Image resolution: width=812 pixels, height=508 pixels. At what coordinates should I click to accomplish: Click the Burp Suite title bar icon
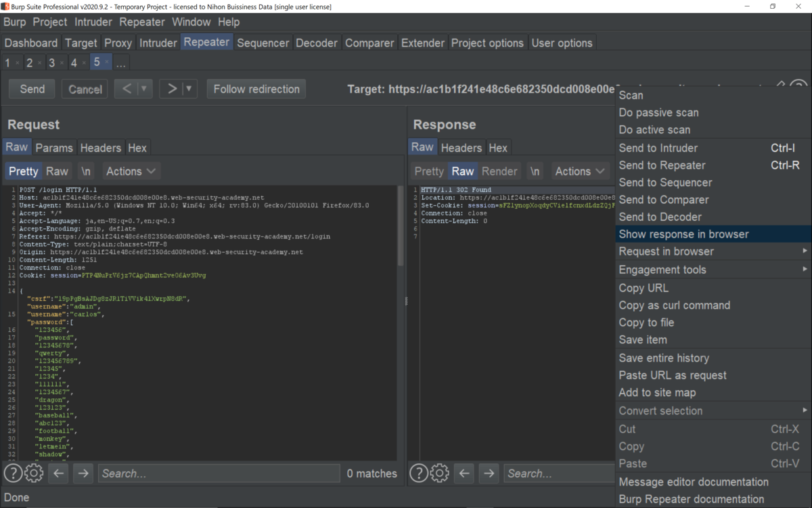pos(5,6)
